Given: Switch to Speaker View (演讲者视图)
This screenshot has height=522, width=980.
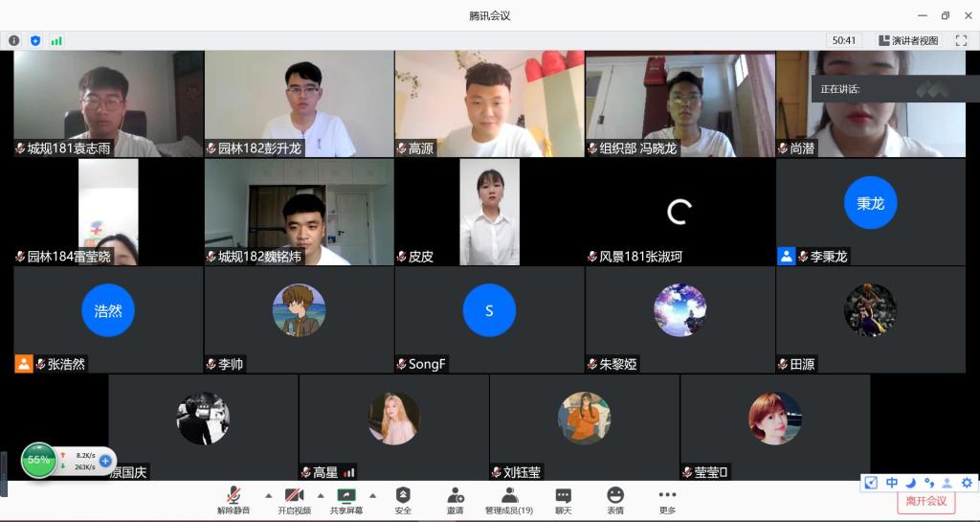Looking at the screenshot, I should [908, 40].
